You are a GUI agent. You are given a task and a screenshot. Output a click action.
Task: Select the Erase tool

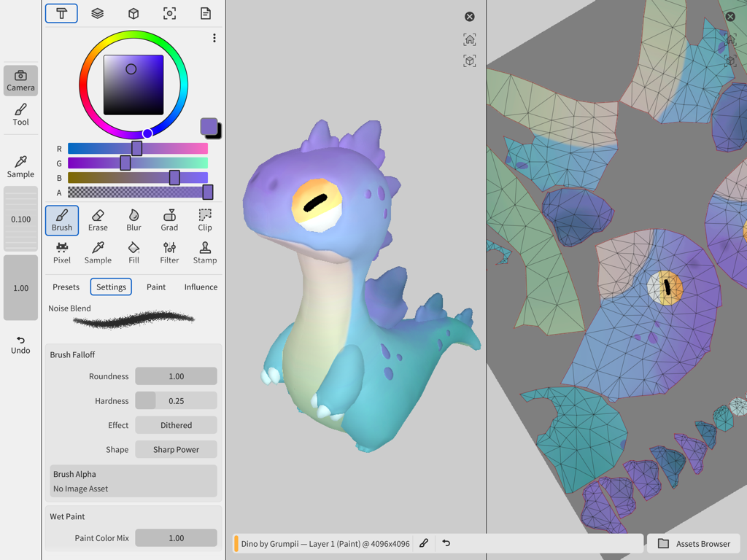point(98,220)
